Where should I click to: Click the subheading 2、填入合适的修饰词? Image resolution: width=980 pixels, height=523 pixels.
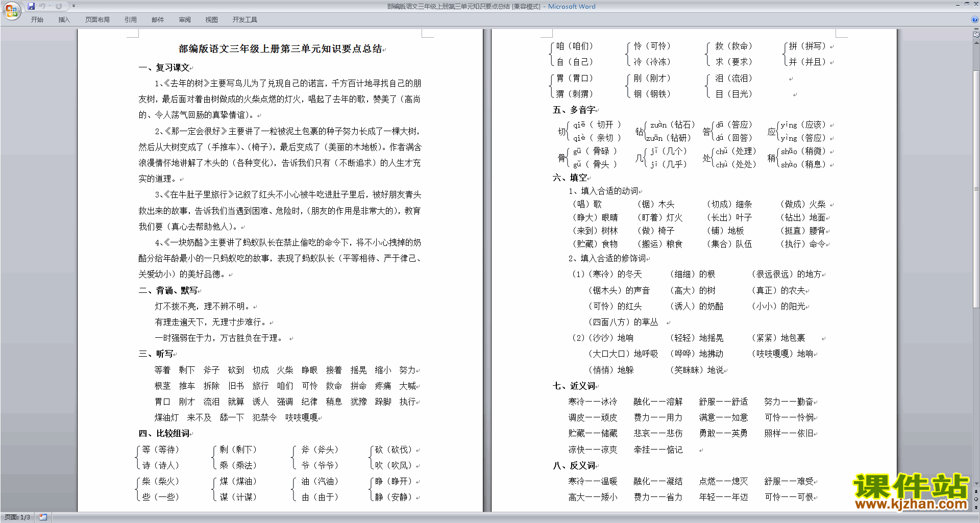coord(608,258)
